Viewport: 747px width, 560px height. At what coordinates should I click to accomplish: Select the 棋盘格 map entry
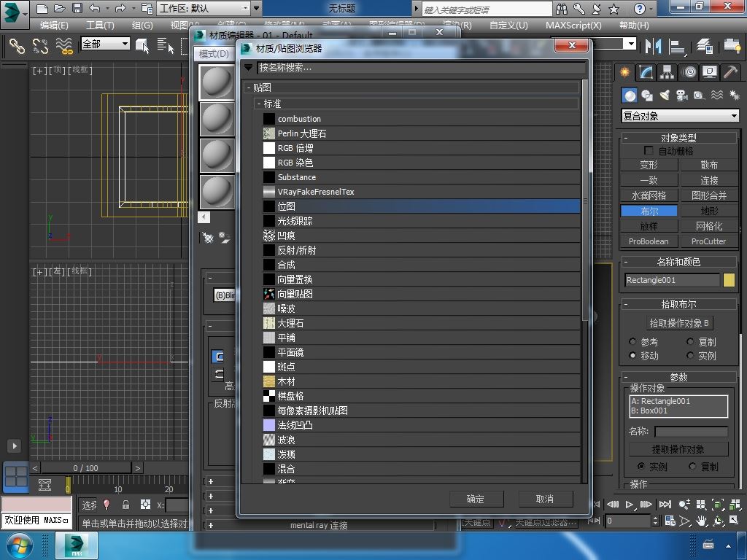coord(290,396)
